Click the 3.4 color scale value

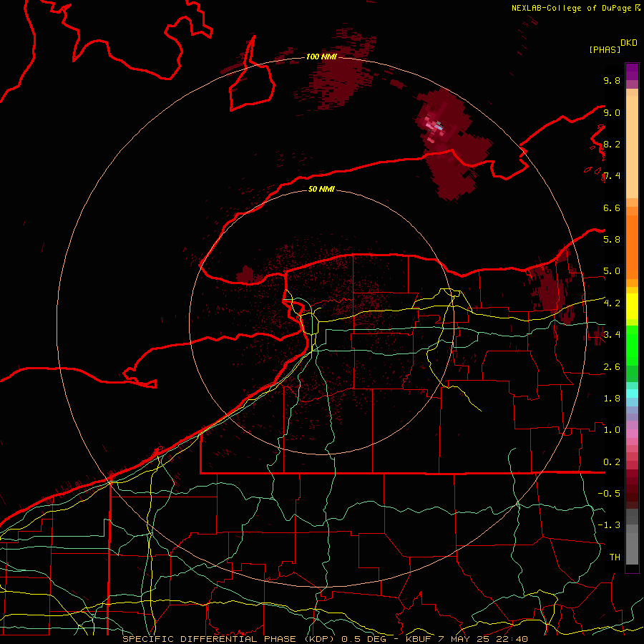612,334
